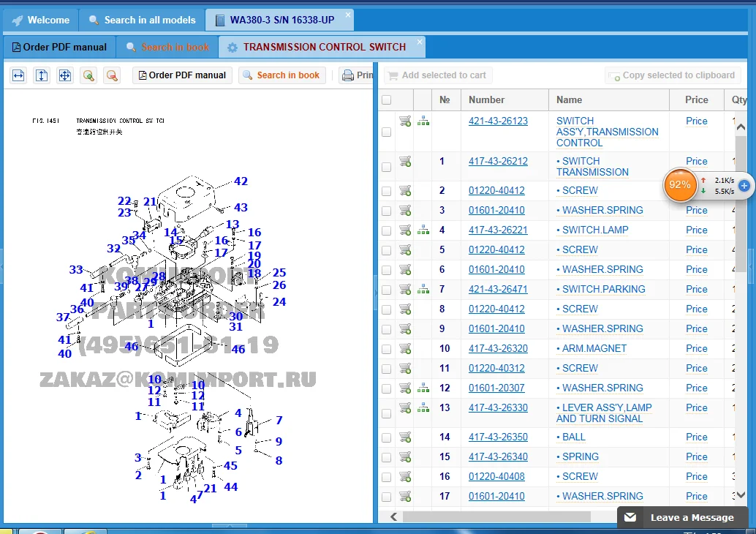Click the Print button
This screenshot has height=534, width=756.
click(x=358, y=75)
